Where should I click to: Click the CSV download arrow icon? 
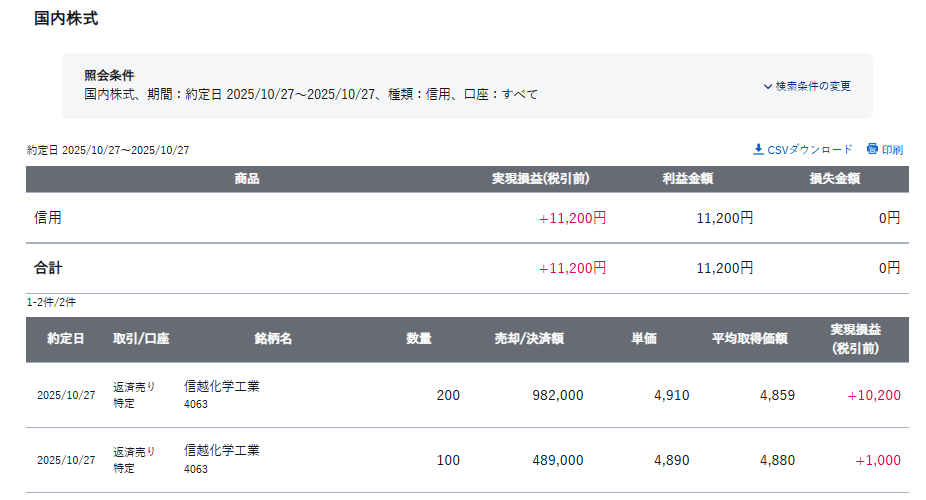pyautogui.click(x=758, y=149)
